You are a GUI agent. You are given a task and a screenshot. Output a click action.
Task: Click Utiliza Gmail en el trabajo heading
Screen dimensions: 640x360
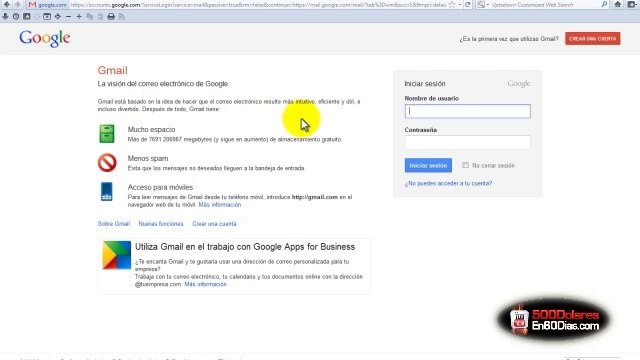point(245,247)
